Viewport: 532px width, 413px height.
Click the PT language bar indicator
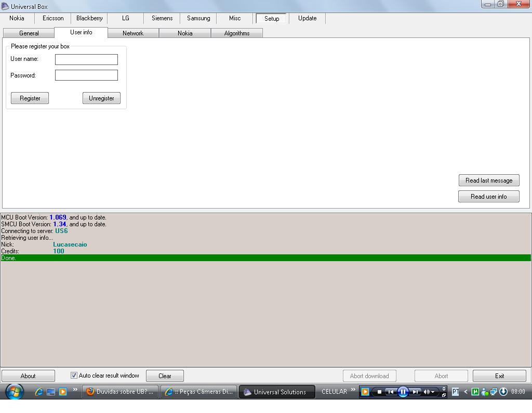[455, 392]
